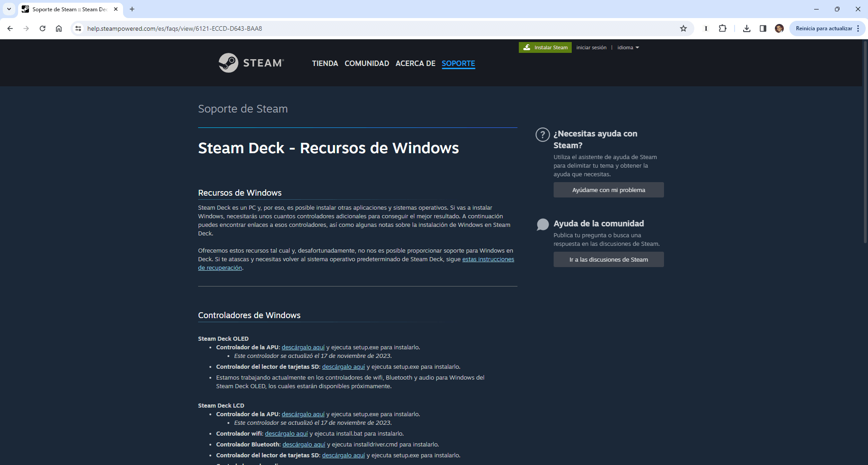Open the Chrome profile avatar
The image size is (868, 465).
pyautogui.click(x=779, y=28)
